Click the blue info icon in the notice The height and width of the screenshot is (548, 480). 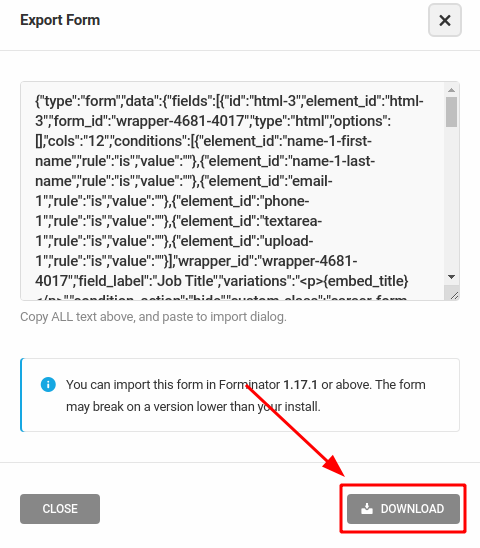click(48, 384)
